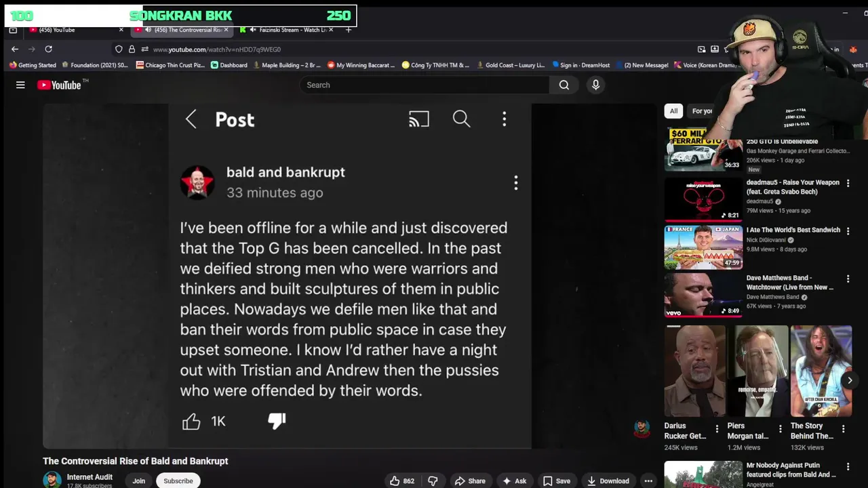This screenshot has height=488, width=868.
Task: Share this video
Action: click(470, 481)
